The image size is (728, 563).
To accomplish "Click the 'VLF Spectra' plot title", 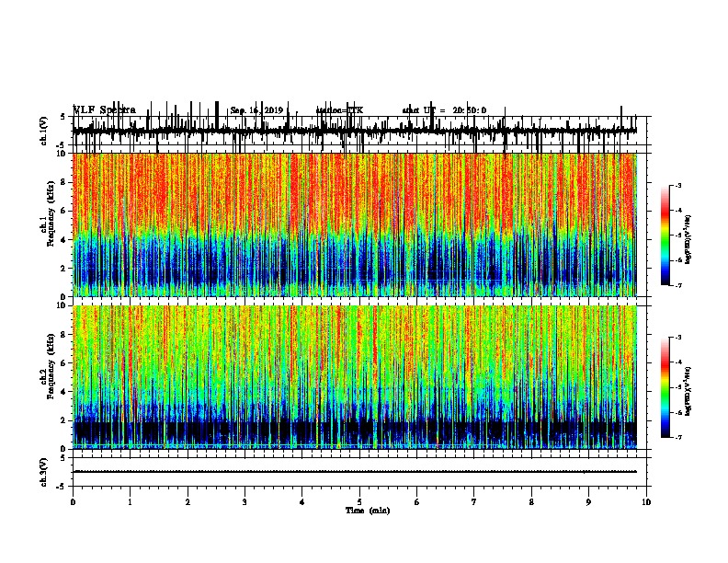I will point(105,109).
